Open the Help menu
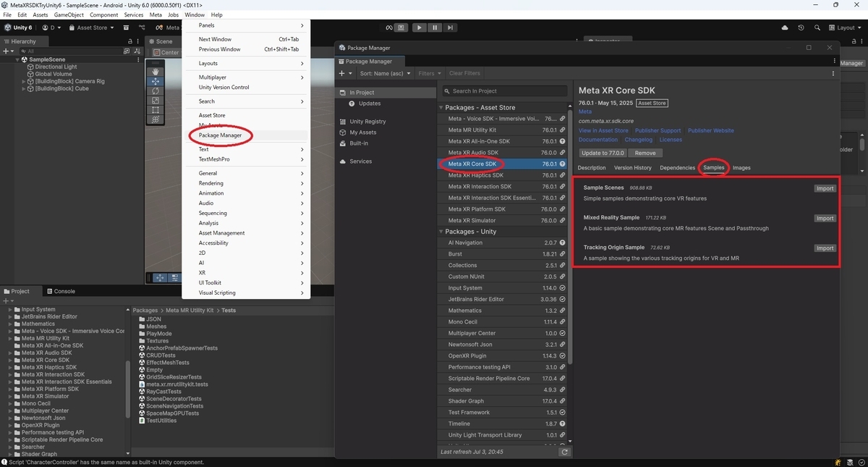This screenshot has height=467, width=868. pyautogui.click(x=216, y=14)
